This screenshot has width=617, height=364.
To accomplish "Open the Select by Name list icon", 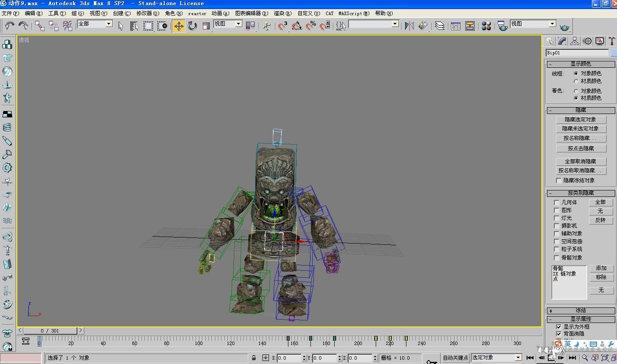I will point(134,26).
